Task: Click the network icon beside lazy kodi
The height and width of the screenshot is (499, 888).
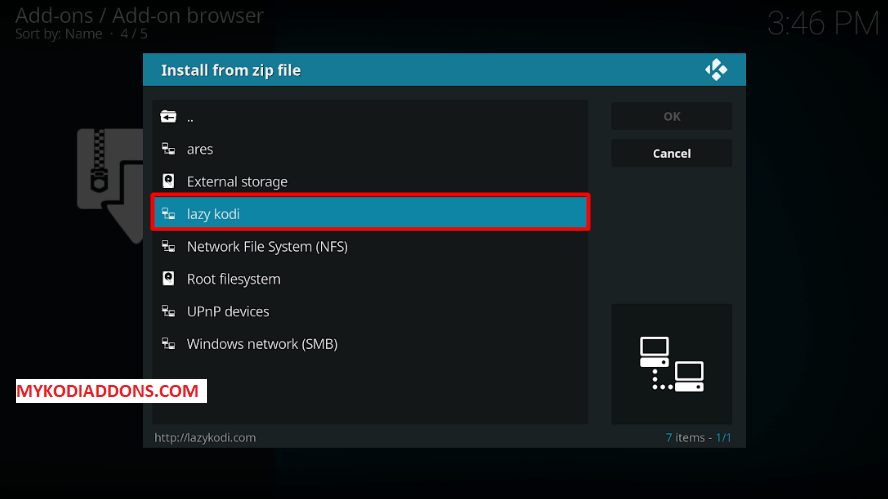Action: click(x=168, y=214)
